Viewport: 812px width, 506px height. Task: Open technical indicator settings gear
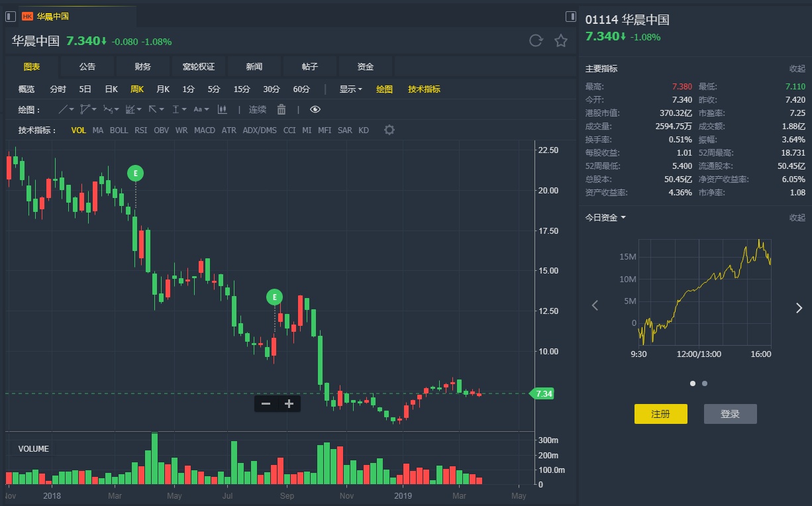(x=389, y=130)
